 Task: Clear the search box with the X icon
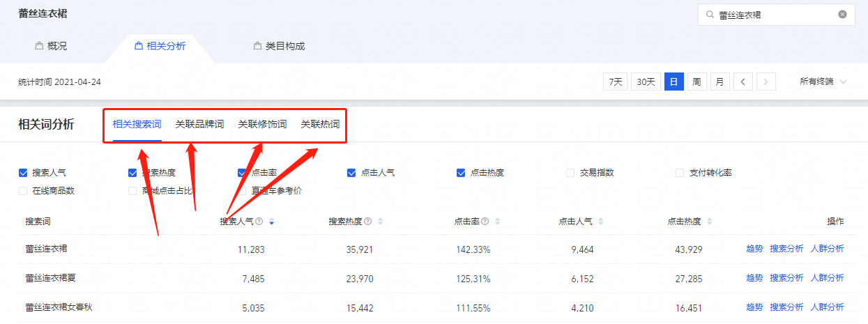pyautogui.click(x=842, y=14)
